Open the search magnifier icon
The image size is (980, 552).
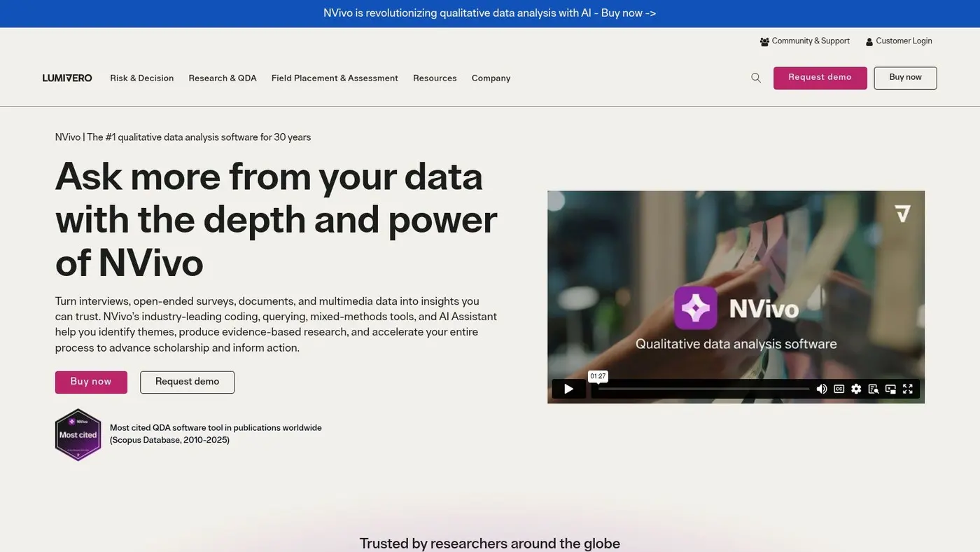[756, 78]
